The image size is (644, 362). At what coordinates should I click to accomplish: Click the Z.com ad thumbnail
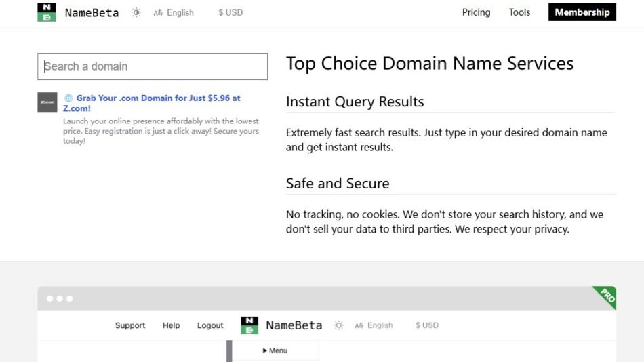click(47, 102)
